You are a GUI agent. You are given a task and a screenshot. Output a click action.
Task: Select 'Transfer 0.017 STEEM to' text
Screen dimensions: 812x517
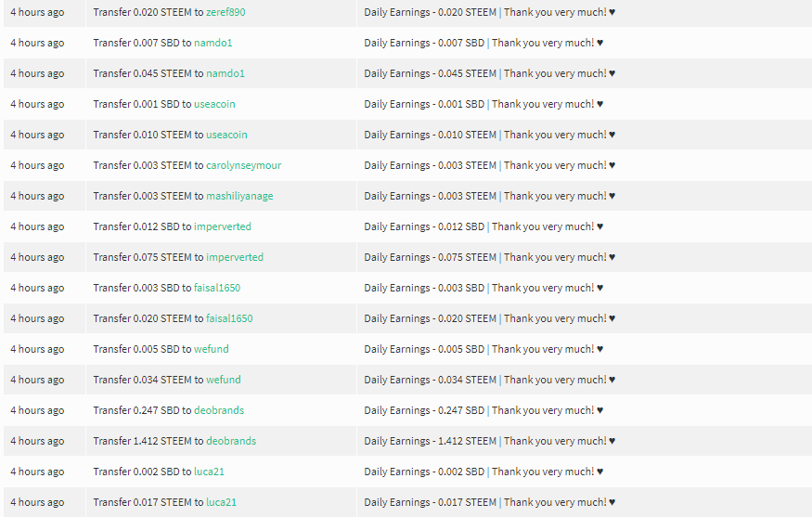(x=148, y=501)
